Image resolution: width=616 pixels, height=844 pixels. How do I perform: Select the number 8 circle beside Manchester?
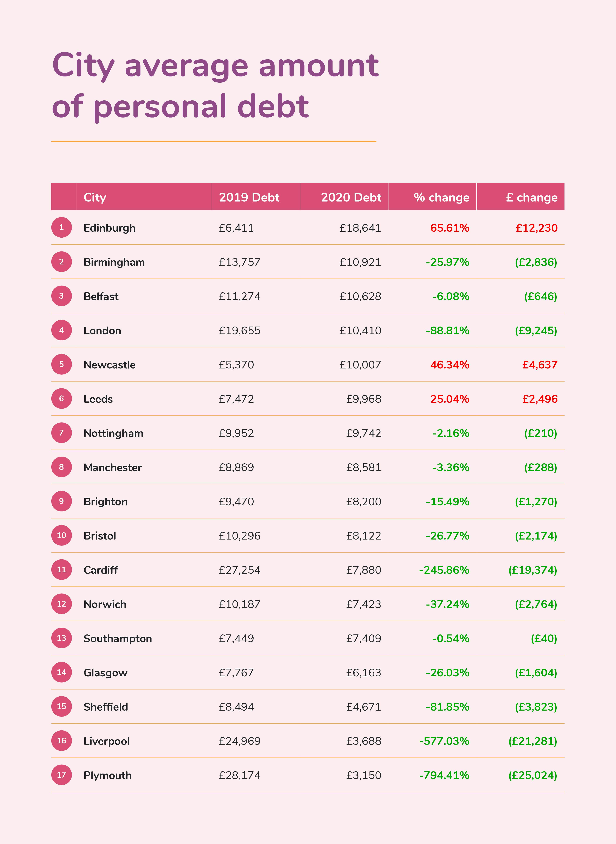[x=62, y=467]
